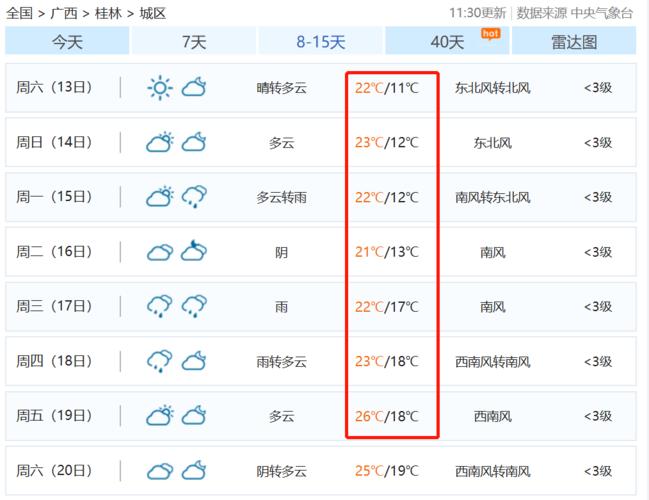Click the night cloud icon for 周四（18日）
Viewport: 649px width, 500px height.
tap(194, 361)
